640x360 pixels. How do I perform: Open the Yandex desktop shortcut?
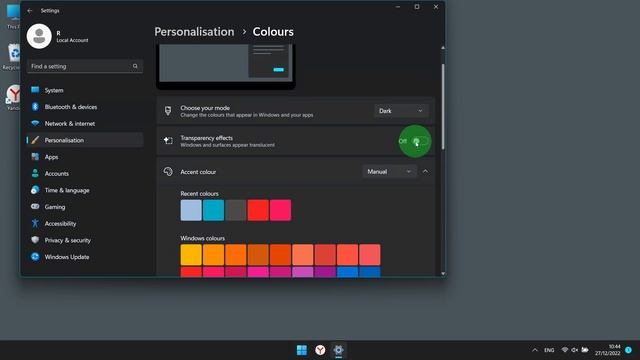[x=13, y=97]
